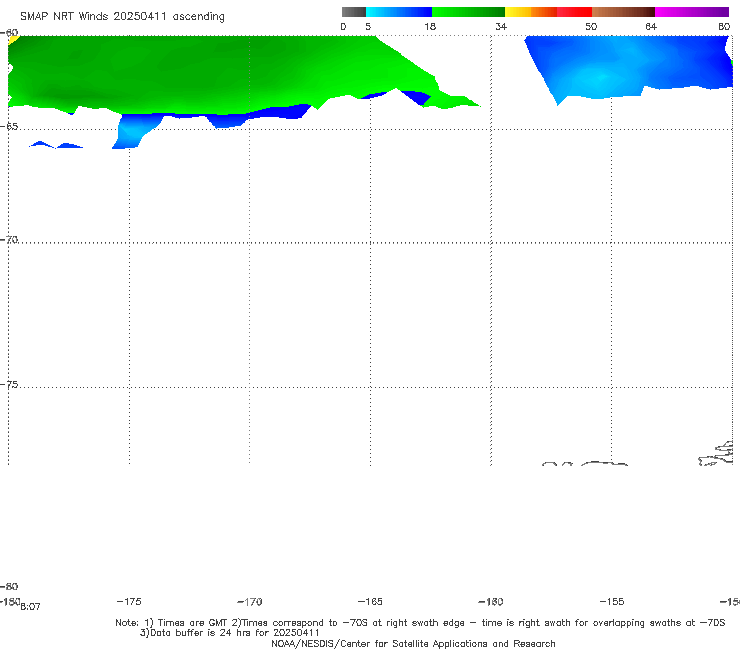740x650 pixels.
Task: Choose the yellow-orange segment of the color bar
Action: (531, 12)
